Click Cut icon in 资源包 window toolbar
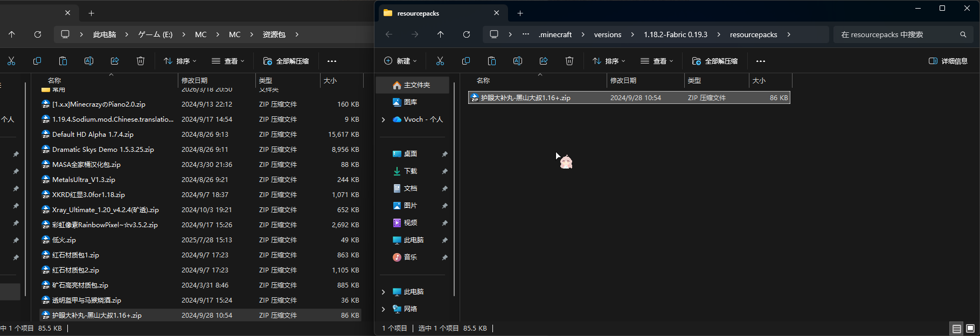 [11, 61]
